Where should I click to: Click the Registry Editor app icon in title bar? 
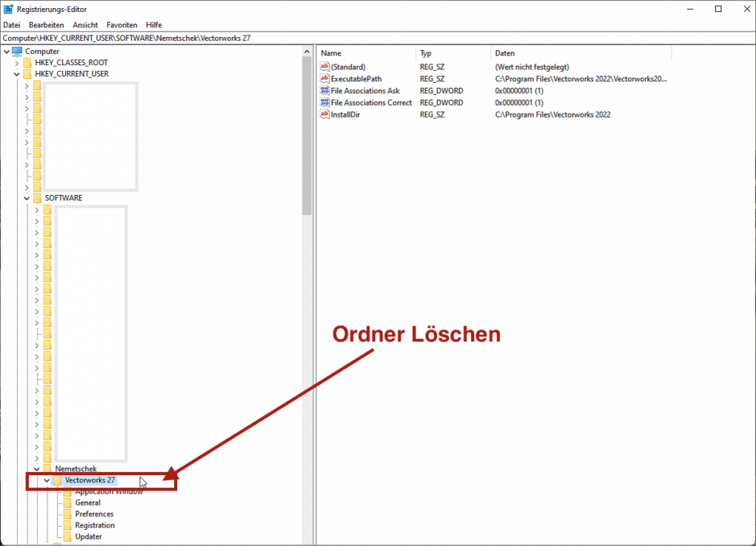click(x=8, y=9)
